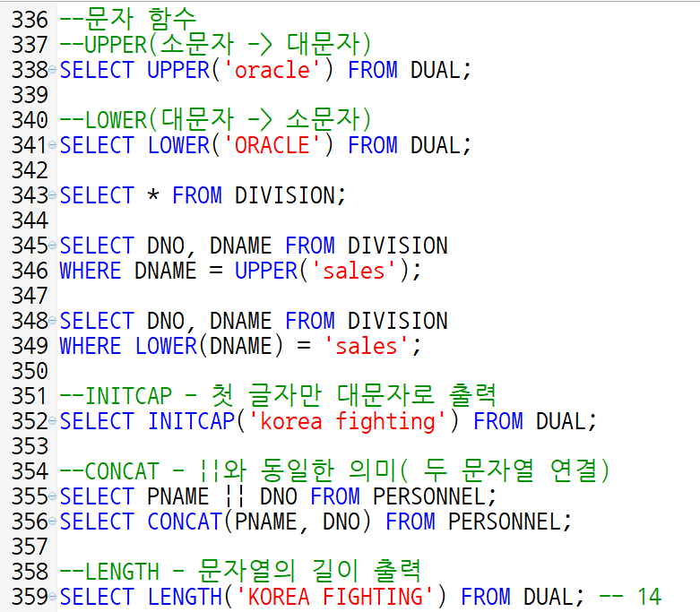700x612 pixels.
Task: Click PNAME on line 355
Action: 177,496
